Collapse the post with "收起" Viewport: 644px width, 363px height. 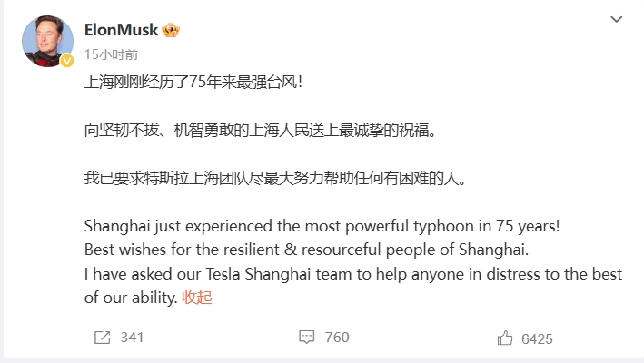pyautogui.click(x=197, y=297)
